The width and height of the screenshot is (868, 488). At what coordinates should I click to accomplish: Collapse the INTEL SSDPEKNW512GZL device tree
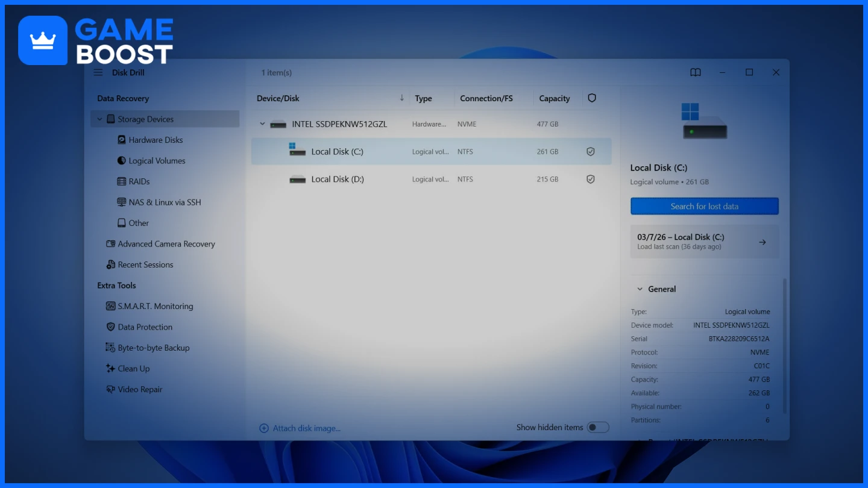(262, 124)
